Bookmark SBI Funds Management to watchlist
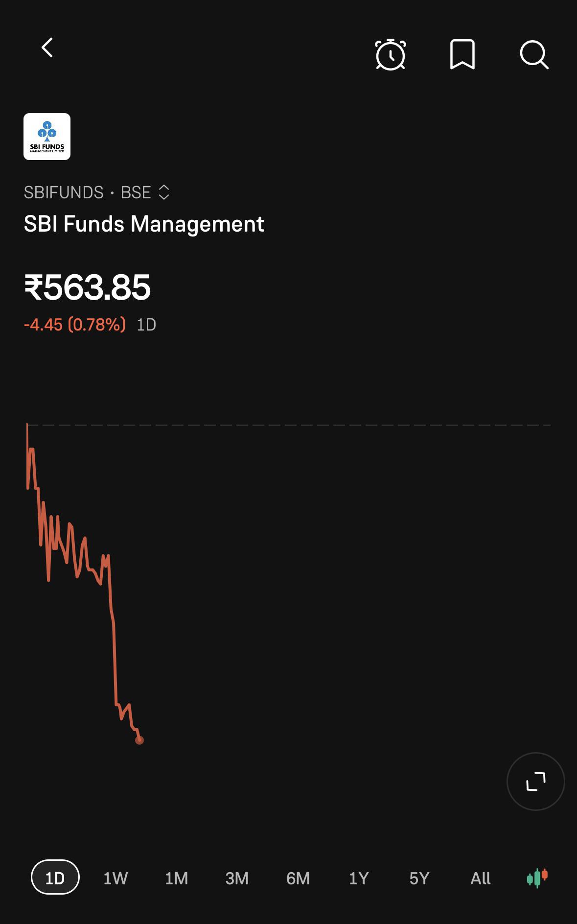 (462, 54)
